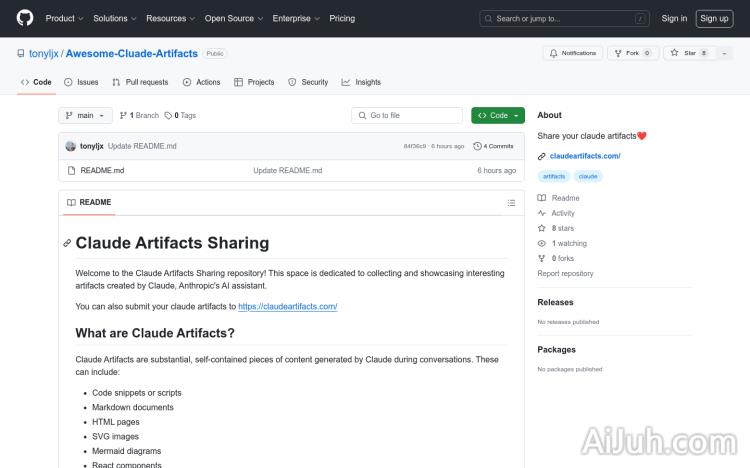Expand the Open Source menu

click(233, 18)
